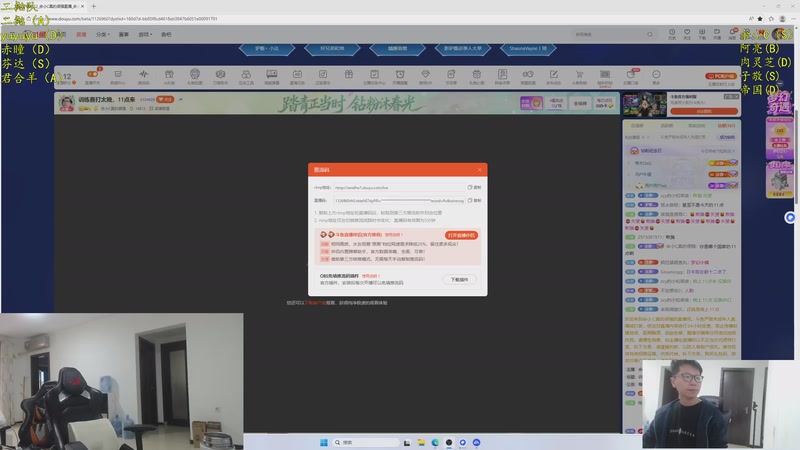Open 使用说明 link next to 直播伴侣
The width and height of the screenshot is (800, 450).
pos(393,235)
